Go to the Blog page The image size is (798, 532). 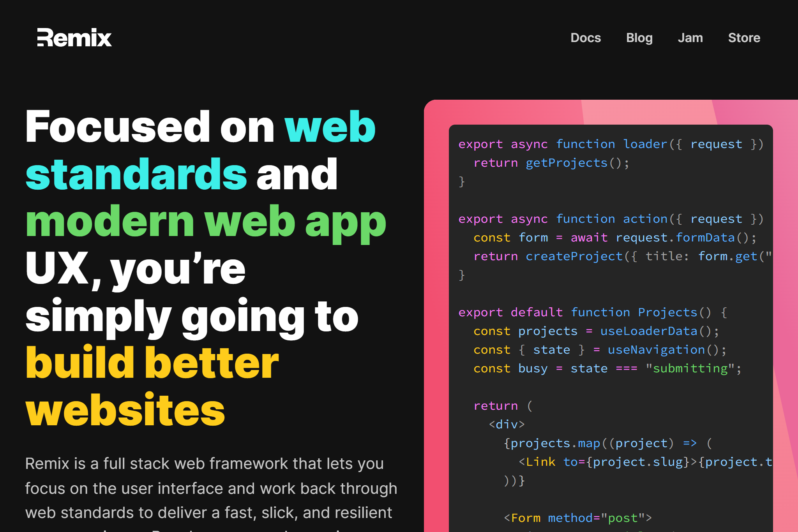(x=639, y=38)
